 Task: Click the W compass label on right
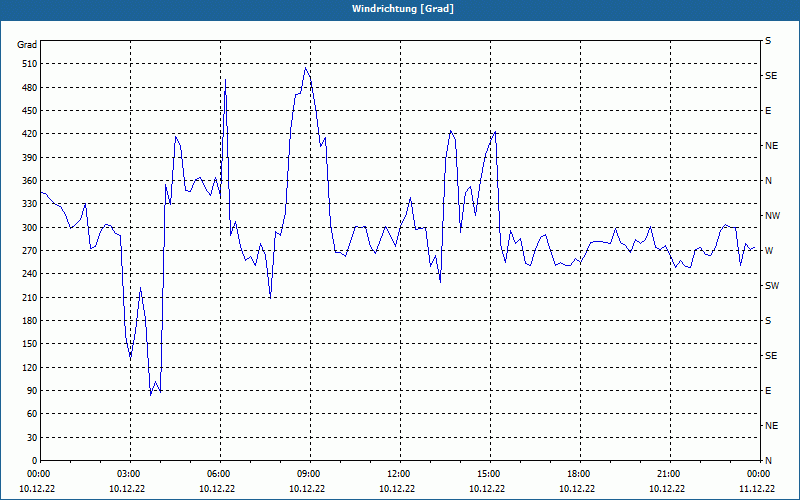pyautogui.click(x=769, y=251)
